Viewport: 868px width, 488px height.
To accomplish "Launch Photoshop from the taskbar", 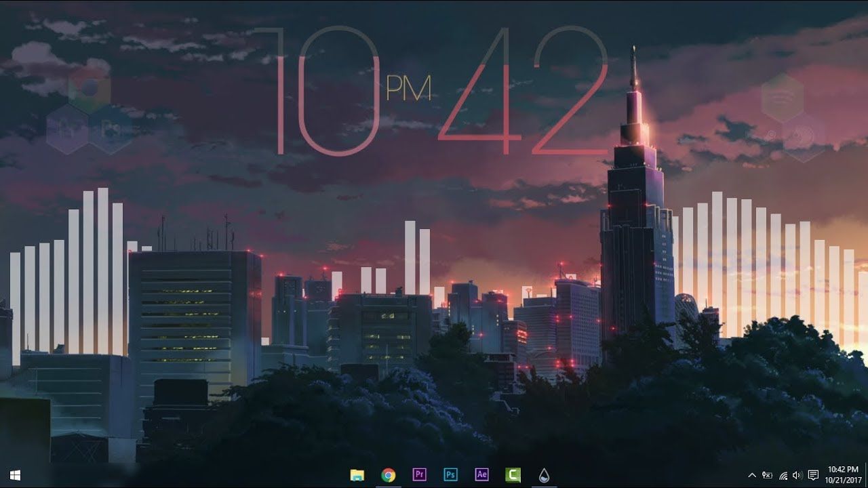I will [x=449, y=474].
